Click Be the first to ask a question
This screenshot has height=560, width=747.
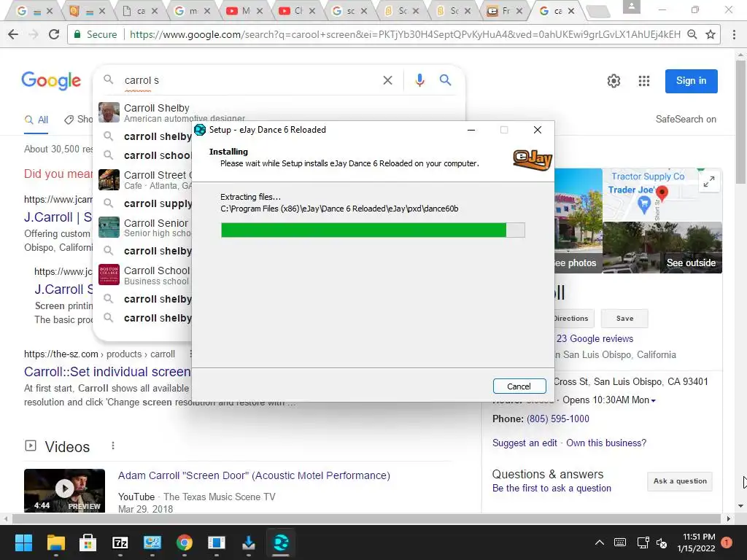tap(551, 488)
